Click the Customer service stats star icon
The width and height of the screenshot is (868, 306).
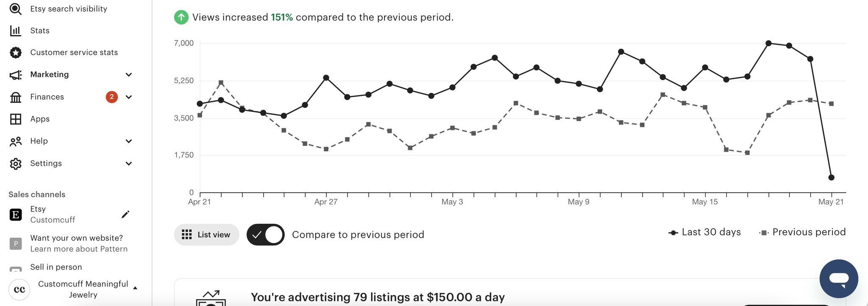click(16, 53)
